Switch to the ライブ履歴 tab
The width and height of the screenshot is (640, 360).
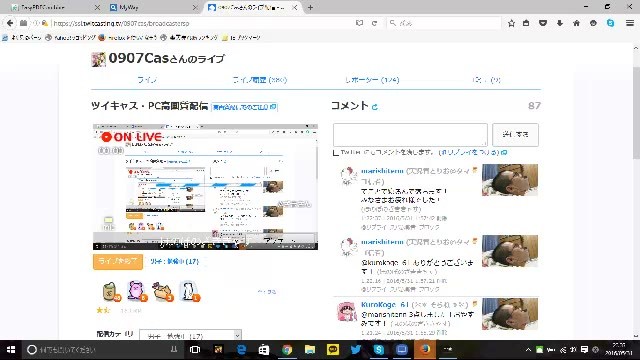(x=260, y=80)
